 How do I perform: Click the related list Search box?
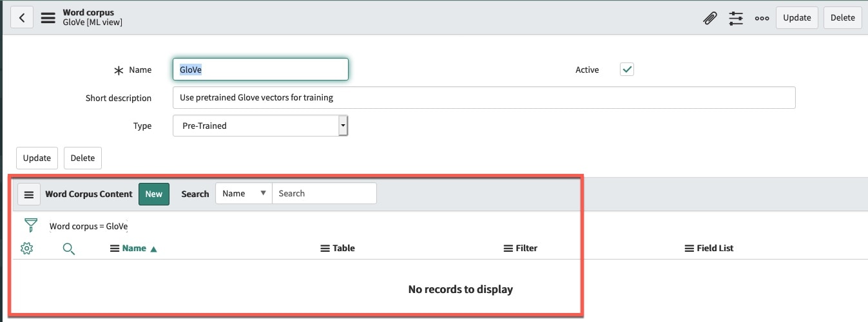click(x=324, y=193)
